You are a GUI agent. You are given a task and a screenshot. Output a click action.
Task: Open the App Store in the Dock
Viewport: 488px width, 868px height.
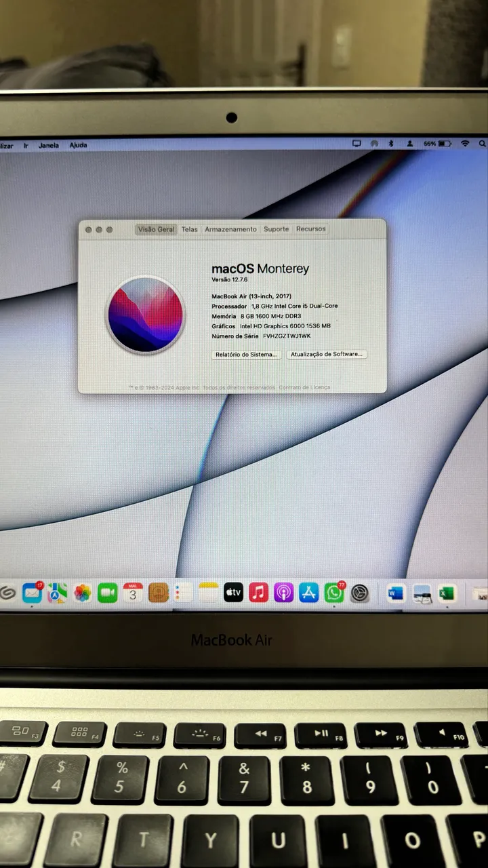coord(308,593)
